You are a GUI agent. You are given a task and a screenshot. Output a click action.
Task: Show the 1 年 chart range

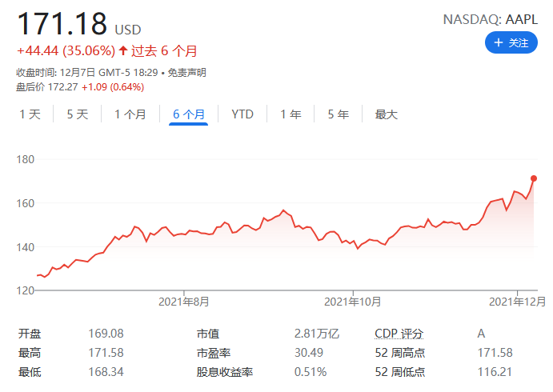click(x=291, y=114)
